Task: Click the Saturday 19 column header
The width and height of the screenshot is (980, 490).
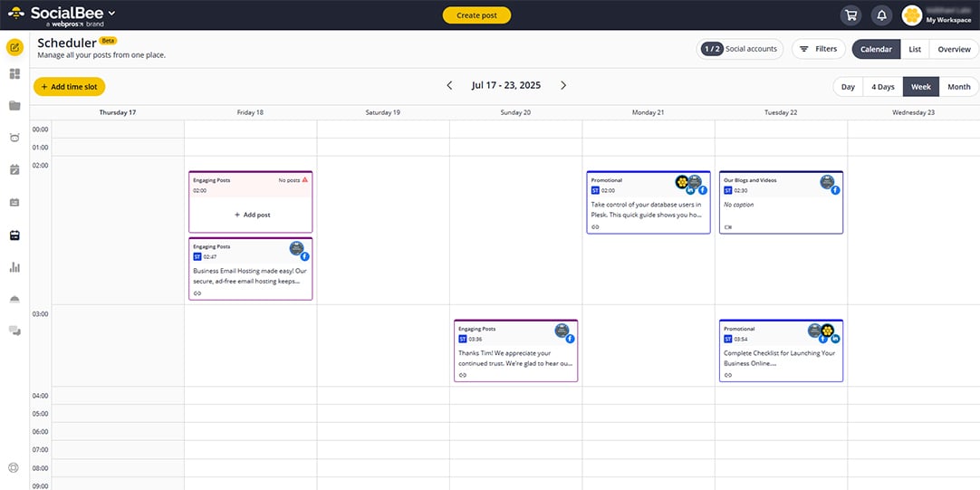Action: 382,112
